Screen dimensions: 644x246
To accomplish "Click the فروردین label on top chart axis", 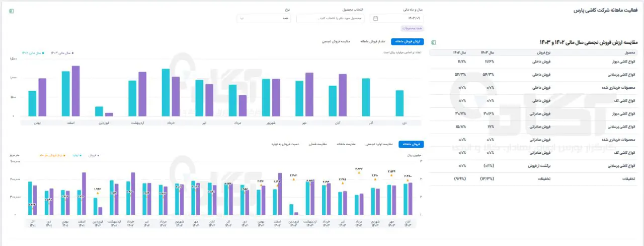I will [x=105, y=122].
